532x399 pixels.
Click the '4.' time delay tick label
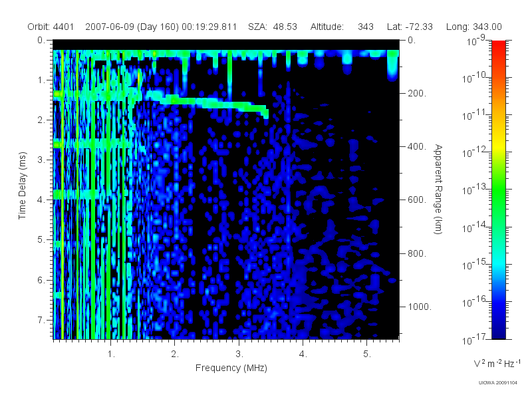click(x=41, y=200)
